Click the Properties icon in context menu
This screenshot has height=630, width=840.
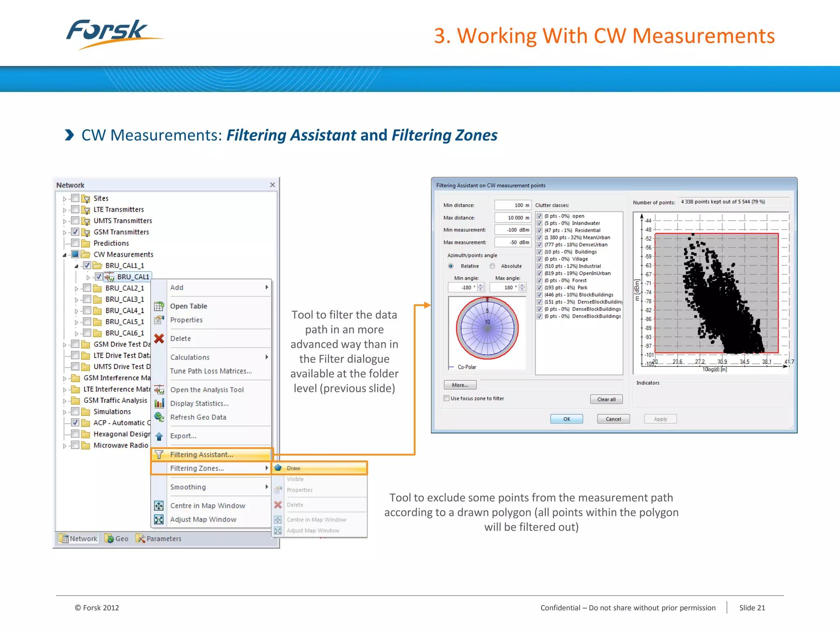[159, 320]
